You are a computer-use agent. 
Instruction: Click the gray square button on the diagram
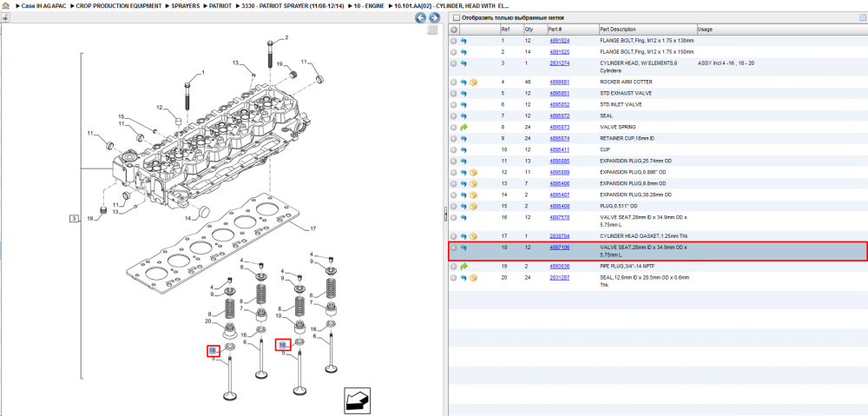(432, 30)
